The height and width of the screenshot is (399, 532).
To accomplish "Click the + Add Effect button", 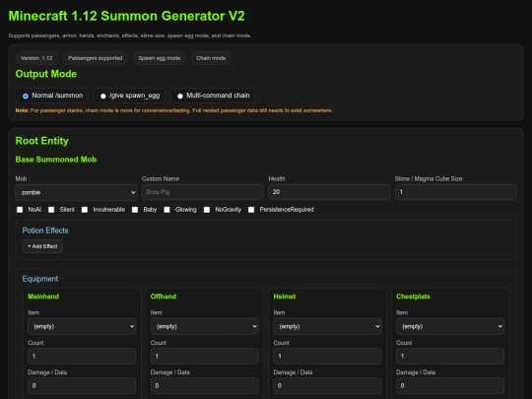I will click(x=42, y=246).
